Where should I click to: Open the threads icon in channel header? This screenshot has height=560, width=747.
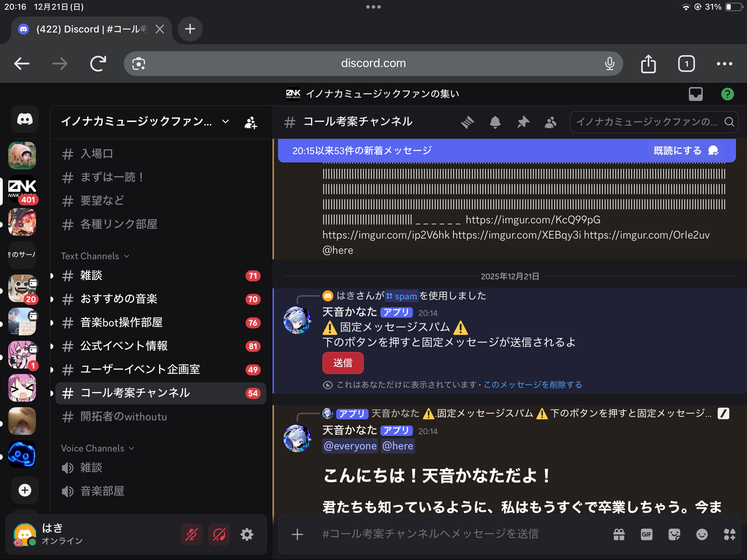(x=467, y=122)
